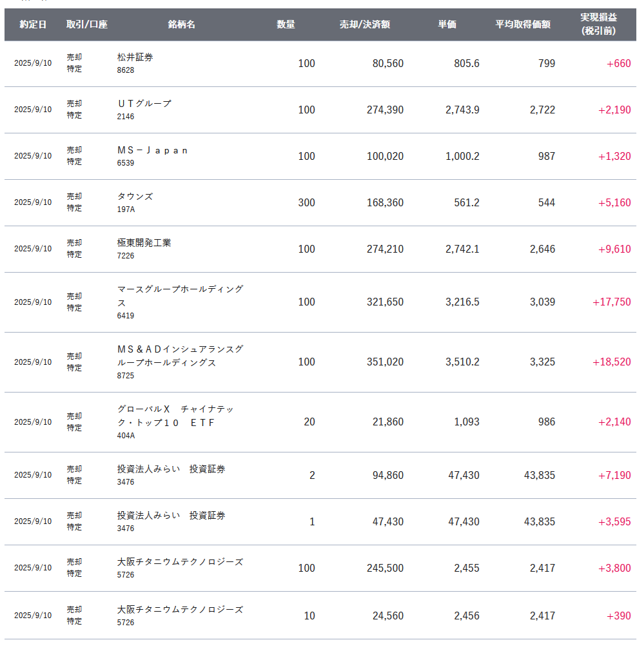
Task: Click the ＵＴグループ stock name
Action: pyautogui.click(x=144, y=104)
